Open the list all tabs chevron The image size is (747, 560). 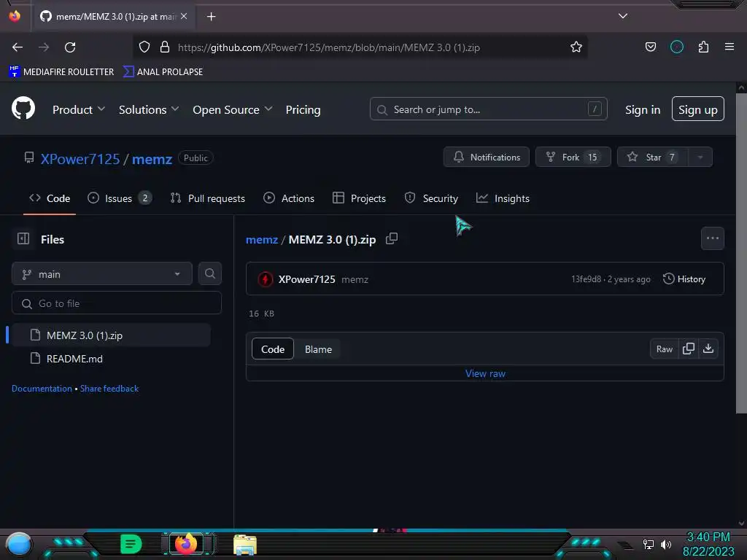click(x=623, y=16)
